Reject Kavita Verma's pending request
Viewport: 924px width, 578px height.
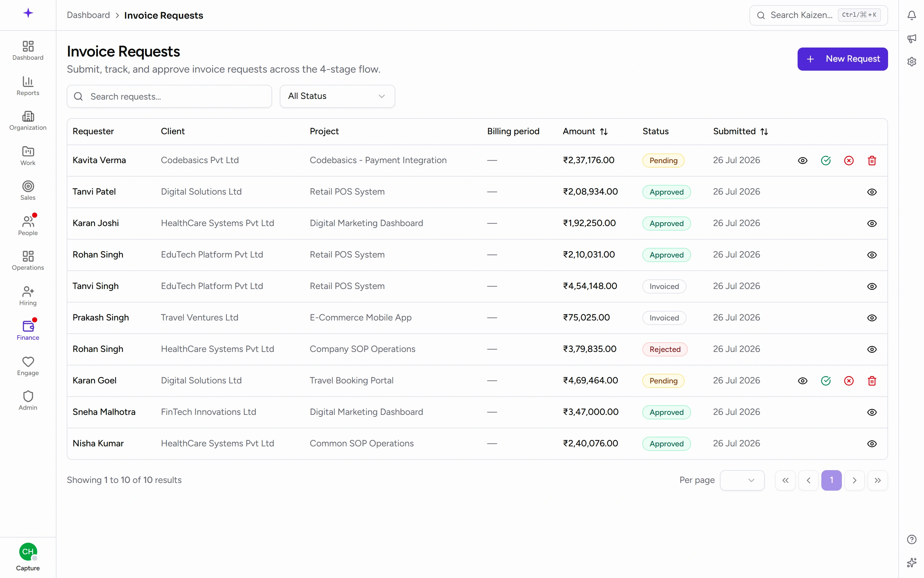tap(848, 161)
